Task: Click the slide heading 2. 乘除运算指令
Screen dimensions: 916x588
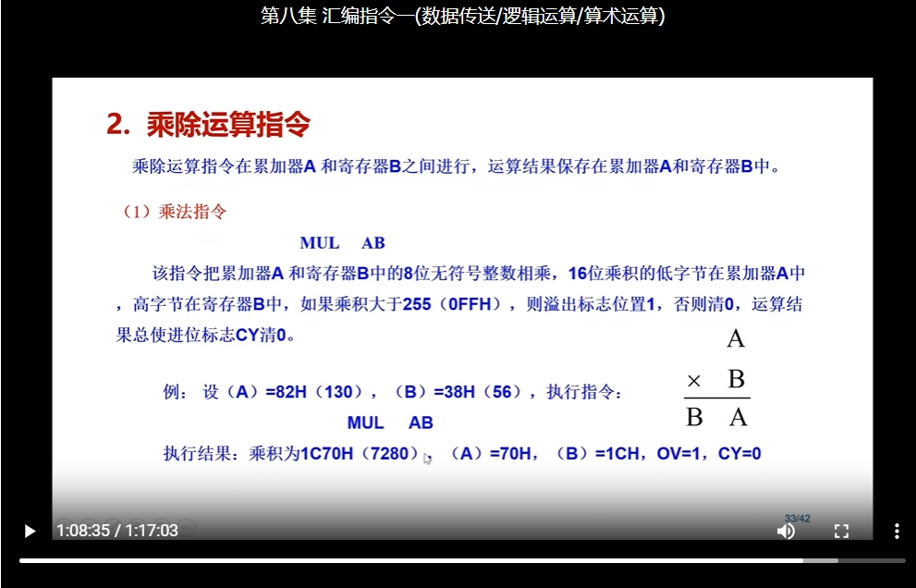Action: 208,124
